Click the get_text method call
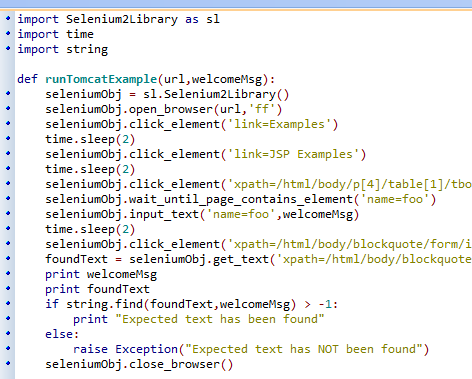The height and width of the screenshot is (379, 472). pyautogui.click(x=241, y=259)
